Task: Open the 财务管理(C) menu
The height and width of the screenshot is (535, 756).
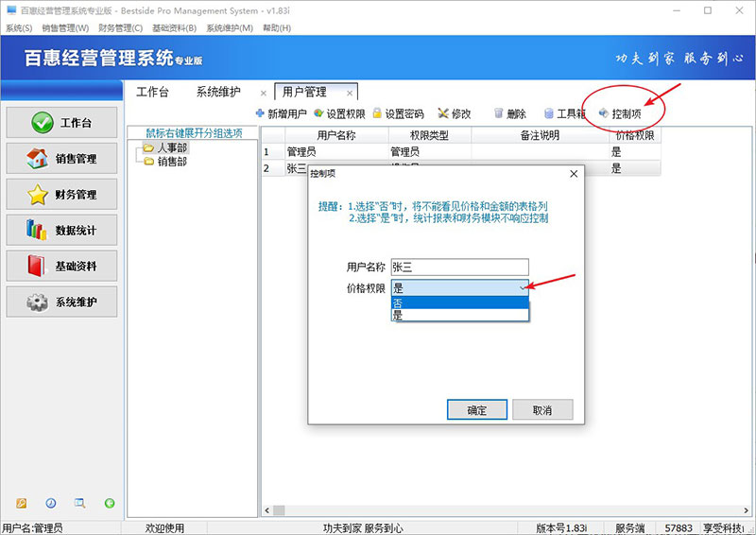Action: pyautogui.click(x=121, y=28)
